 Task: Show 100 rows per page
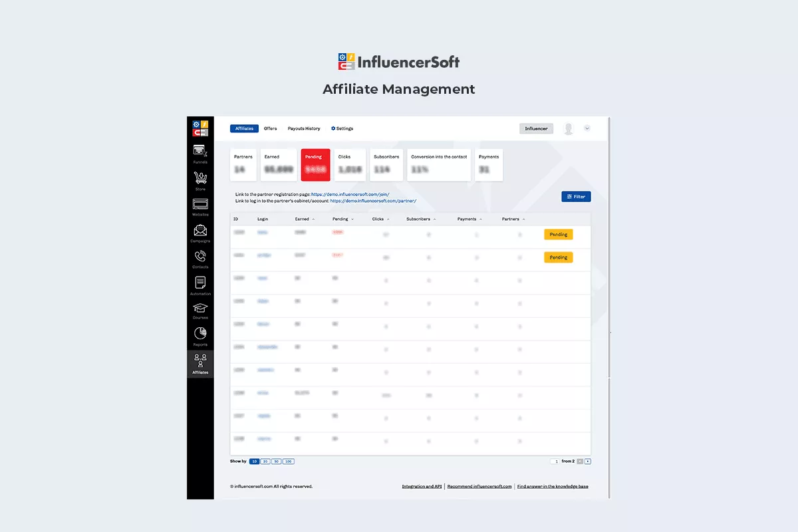point(288,462)
